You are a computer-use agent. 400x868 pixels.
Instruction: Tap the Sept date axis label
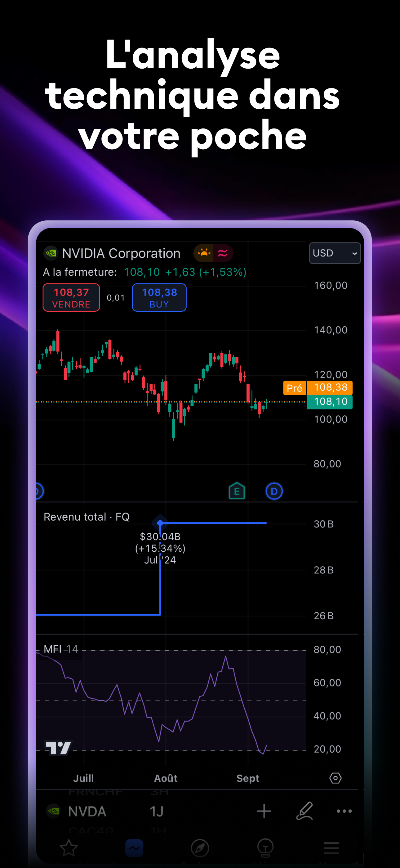pyautogui.click(x=248, y=778)
